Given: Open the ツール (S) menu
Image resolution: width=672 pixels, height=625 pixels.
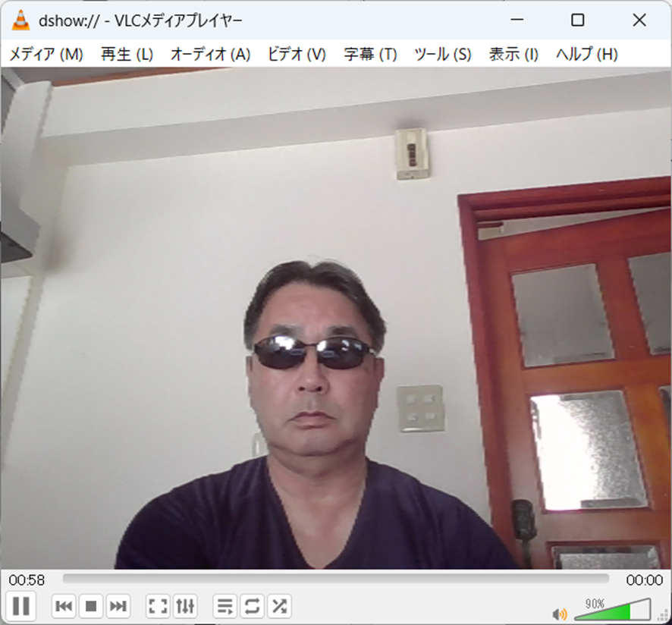Looking at the screenshot, I should pos(443,54).
